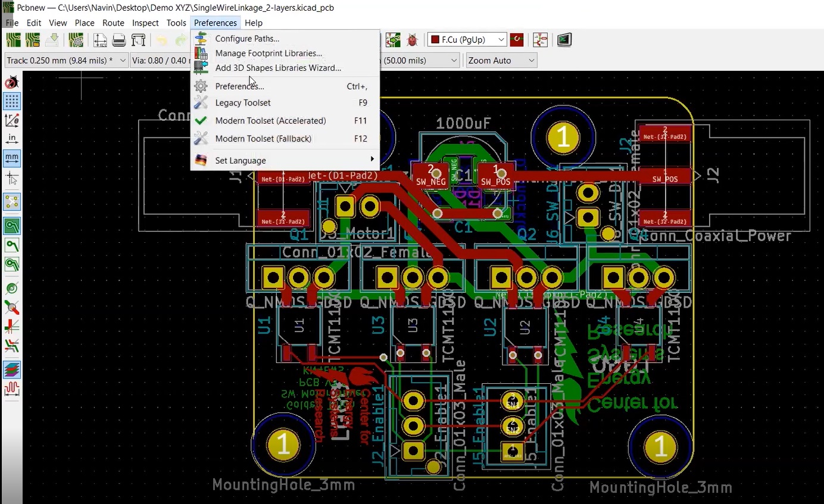Toggle the DRC enable icon in sidebar
Screen dimensions: 824x504
tap(12, 83)
